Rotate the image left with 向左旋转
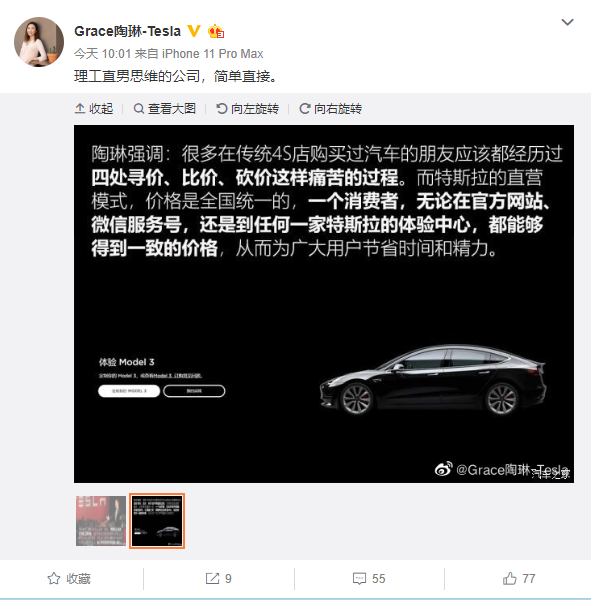The width and height of the screenshot is (591, 600). pyautogui.click(x=248, y=109)
